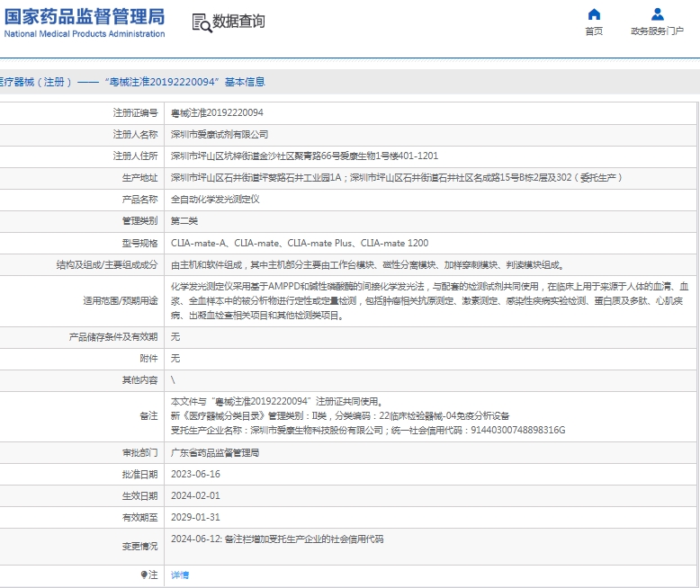
Task: Click approval date 2023-06-16
Action: (195, 474)
